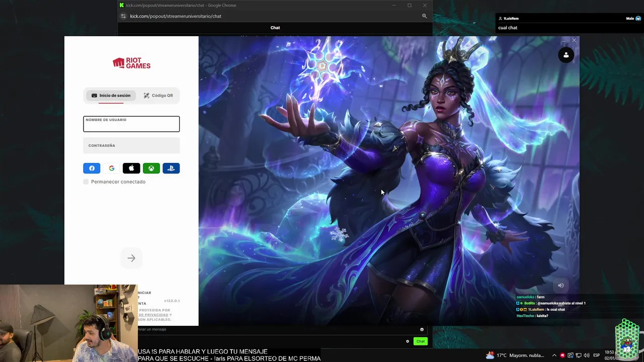
Task: Switch to the Código QR tab
Action: pos(158,96)
